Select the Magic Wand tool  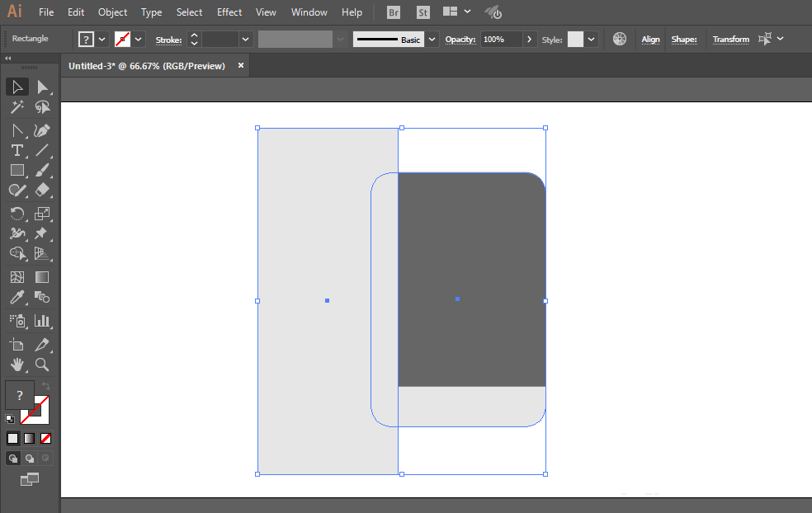17,107
